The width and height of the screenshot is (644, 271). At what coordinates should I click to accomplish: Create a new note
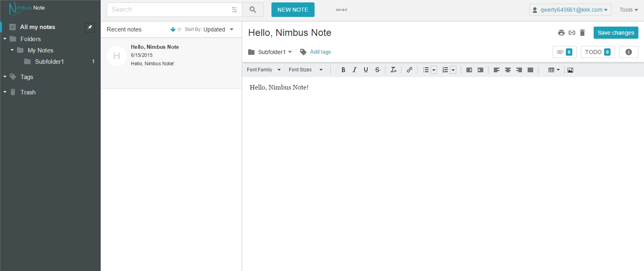(x=293, y=10)
